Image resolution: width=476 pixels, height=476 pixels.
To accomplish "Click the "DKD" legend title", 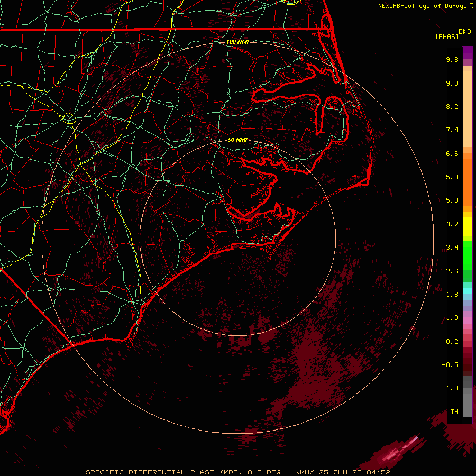I will 465,32.
